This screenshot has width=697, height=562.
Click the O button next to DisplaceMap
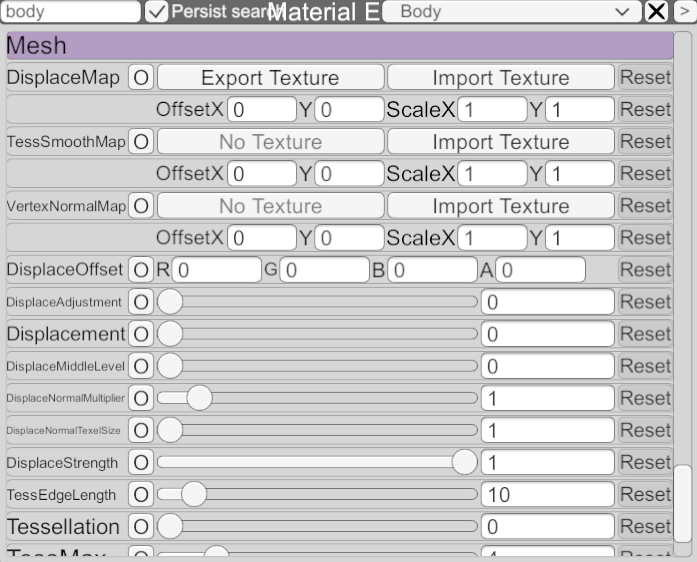pos(141,78)
